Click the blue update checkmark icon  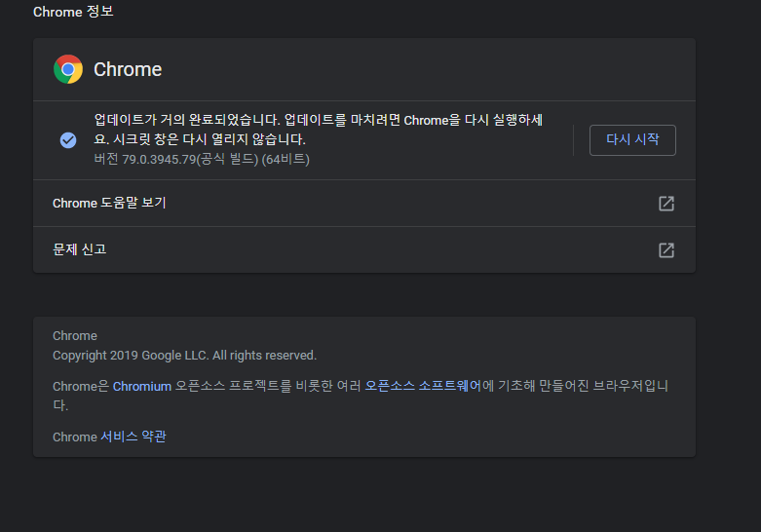pos(68,140)
